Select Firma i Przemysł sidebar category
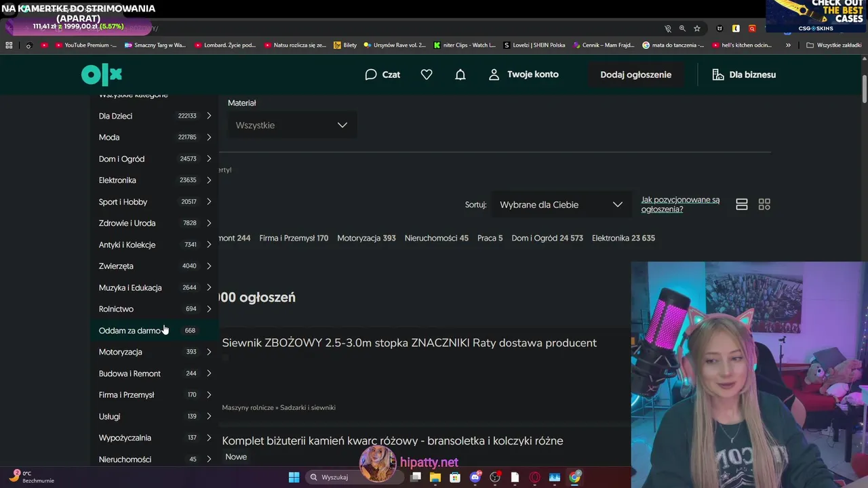868x488 pixels. pyautogui.click(x=155, y=395)
